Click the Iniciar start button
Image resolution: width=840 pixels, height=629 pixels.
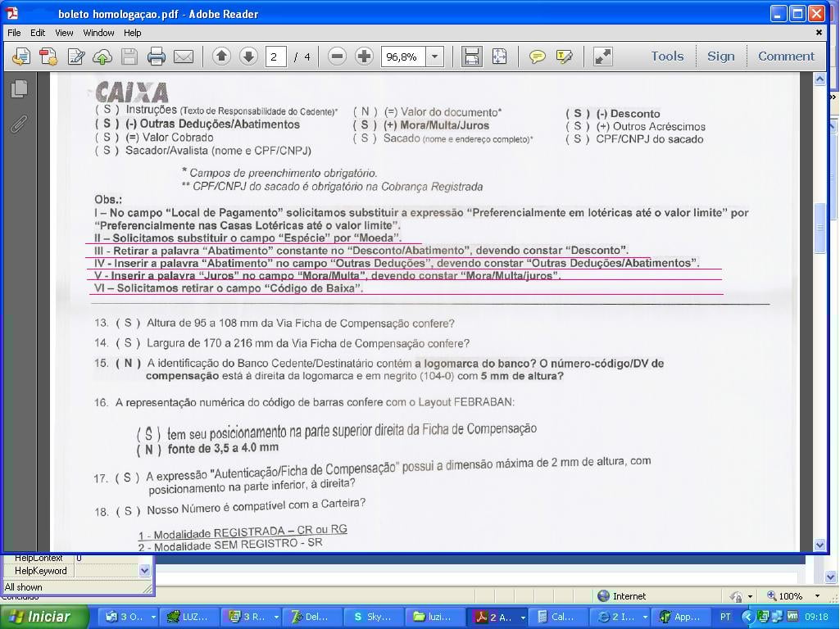[43, 617]
